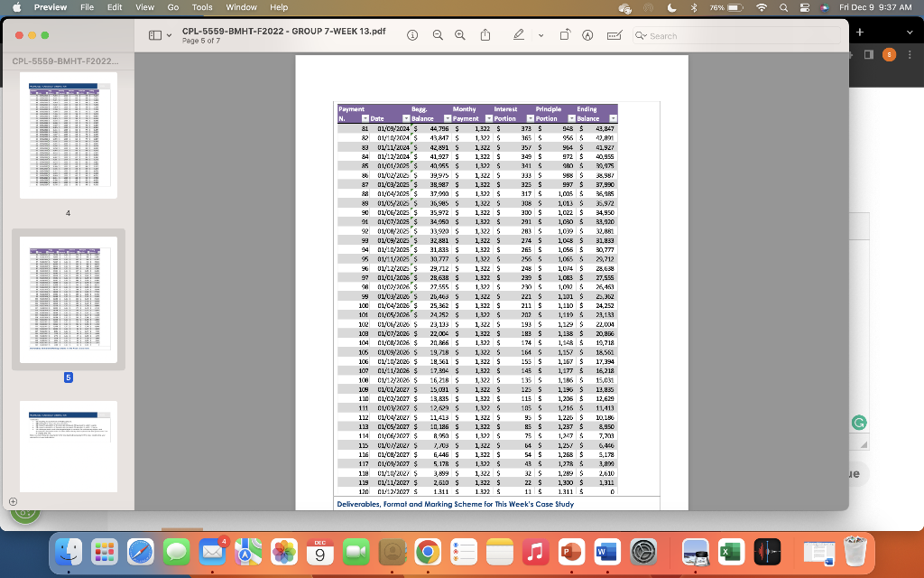Viewport: 924px width, 578px height.
Task: Open the Window menu
Action: (x=241, y=8)
